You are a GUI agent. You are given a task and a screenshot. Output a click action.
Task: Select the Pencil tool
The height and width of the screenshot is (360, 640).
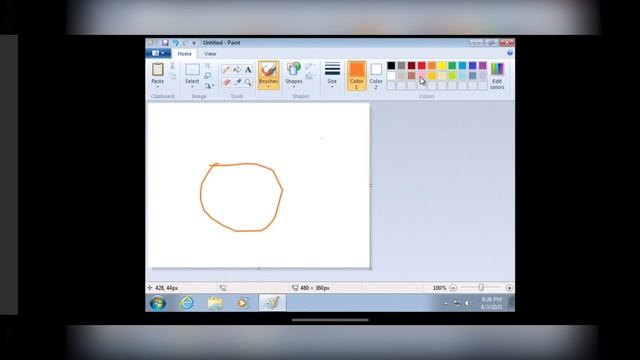click(x=226, y=70)
